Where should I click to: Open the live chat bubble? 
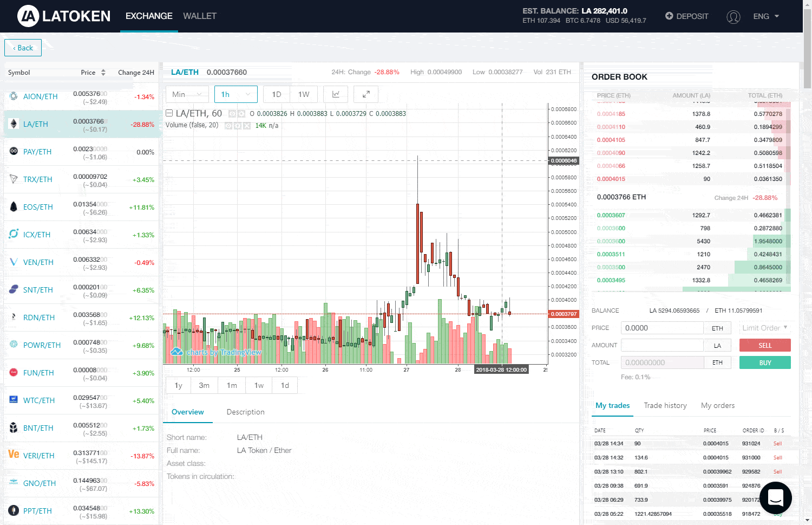point(776,497)
